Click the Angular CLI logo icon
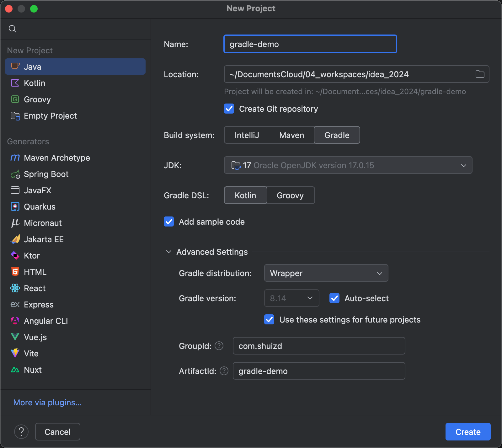 (15, 321)
